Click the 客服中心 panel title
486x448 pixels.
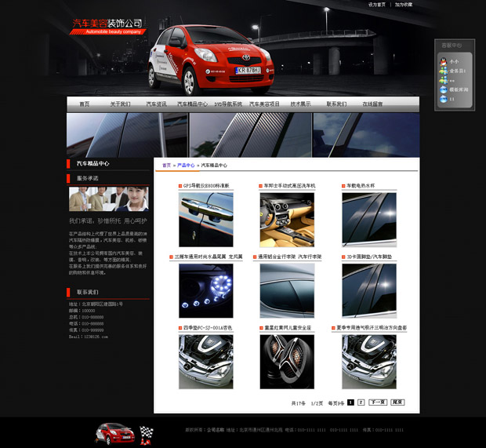(452, 46)
